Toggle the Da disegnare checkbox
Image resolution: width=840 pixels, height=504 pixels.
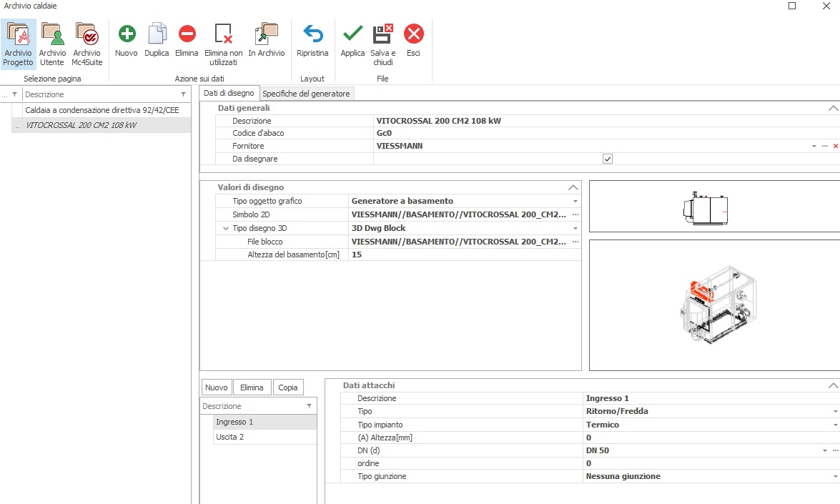(x=607, y=159)
